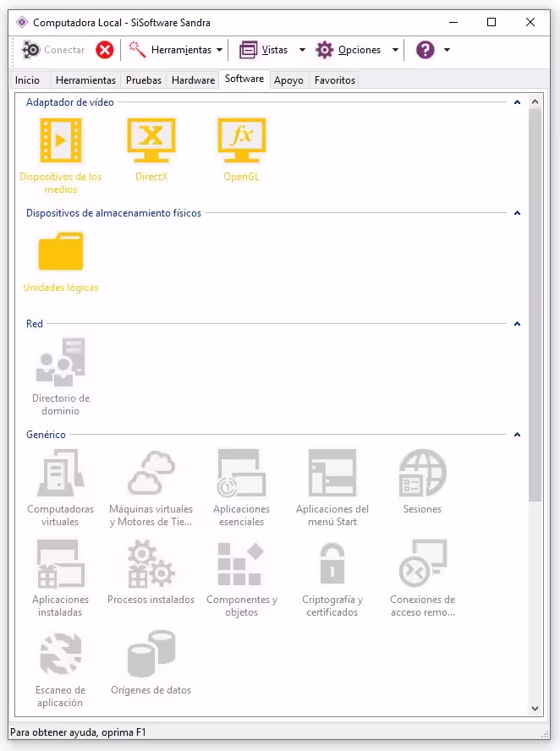Click the Vistas toolbar label
The width and height of the screenshot is (560, 751).
pos(274,50)
